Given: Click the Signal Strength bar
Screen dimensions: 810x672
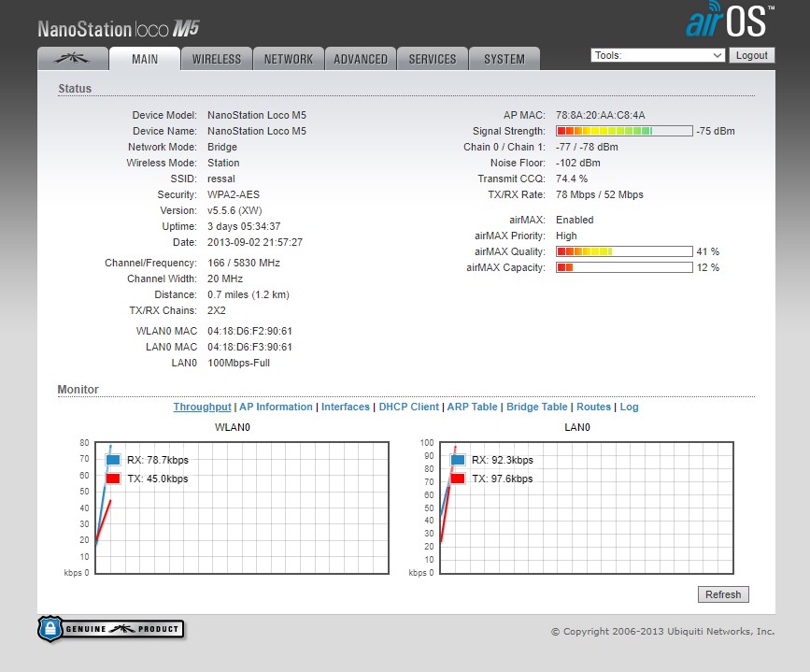Looking at the screenshot, I should coord(624,131).
